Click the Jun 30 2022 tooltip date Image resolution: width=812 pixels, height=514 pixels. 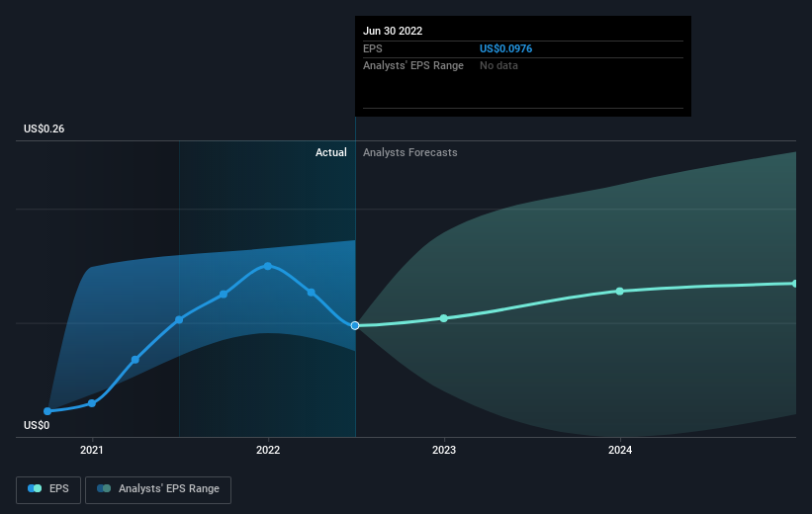click(393, 31)
